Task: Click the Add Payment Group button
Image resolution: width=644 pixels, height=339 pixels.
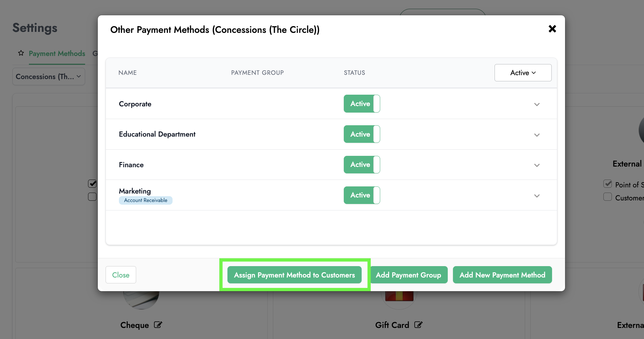Action: point(408,275)
